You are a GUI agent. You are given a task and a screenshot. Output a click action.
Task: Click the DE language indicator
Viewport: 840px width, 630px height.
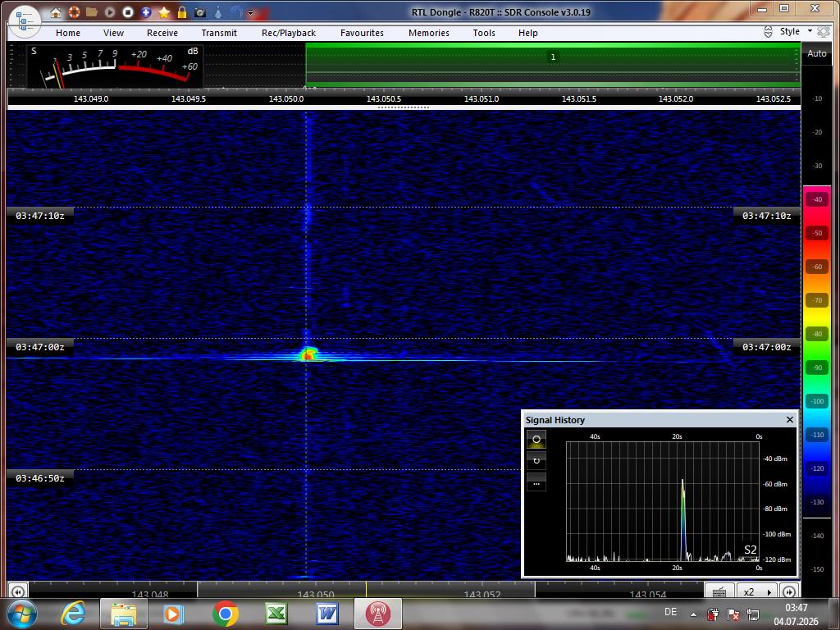click(671, 612)
